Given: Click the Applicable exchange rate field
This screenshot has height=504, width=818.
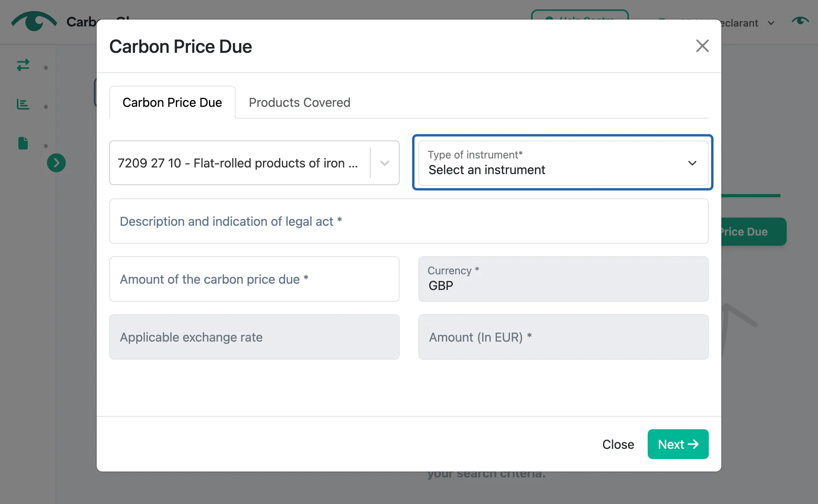Looking at the screenshot, I should [x=254, y=337].
